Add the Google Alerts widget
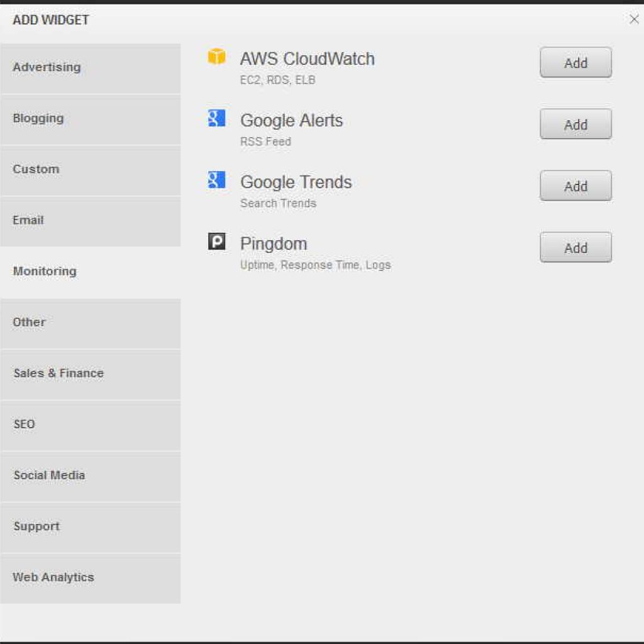 (576, 124)
